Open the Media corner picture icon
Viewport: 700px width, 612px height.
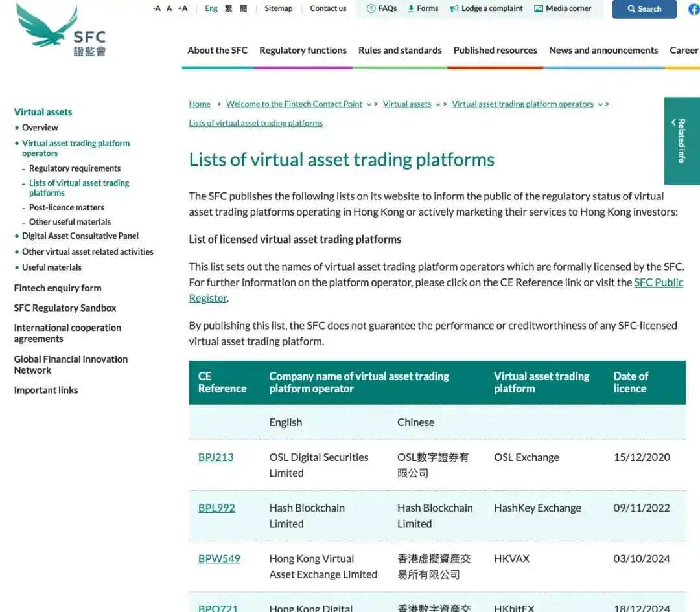(539, 8)
